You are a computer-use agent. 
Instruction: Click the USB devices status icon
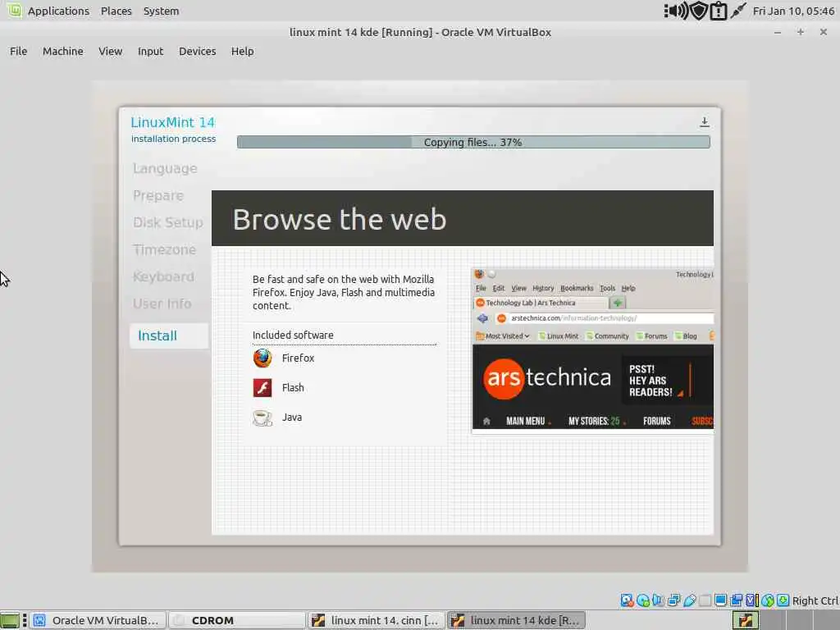(x=689, y=600)
